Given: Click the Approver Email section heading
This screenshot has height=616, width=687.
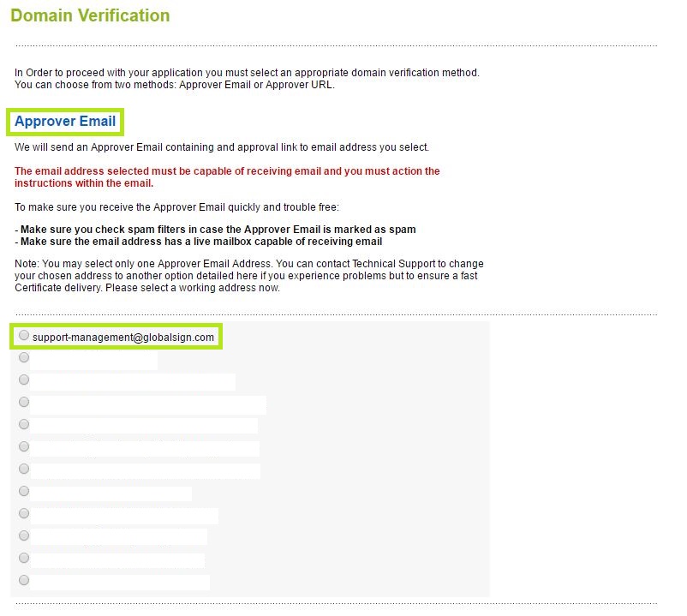Looking at the screenshot, I should click(65, 122).
